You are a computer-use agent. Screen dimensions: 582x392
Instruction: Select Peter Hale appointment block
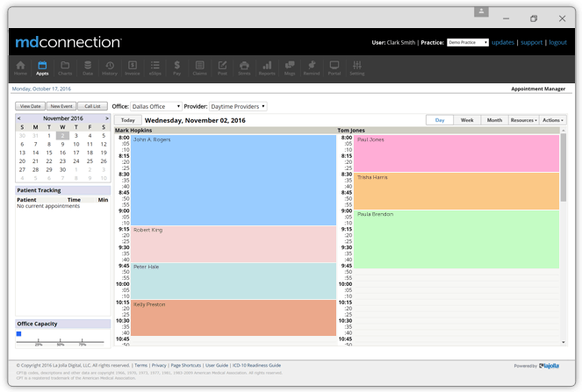[234, 282]
